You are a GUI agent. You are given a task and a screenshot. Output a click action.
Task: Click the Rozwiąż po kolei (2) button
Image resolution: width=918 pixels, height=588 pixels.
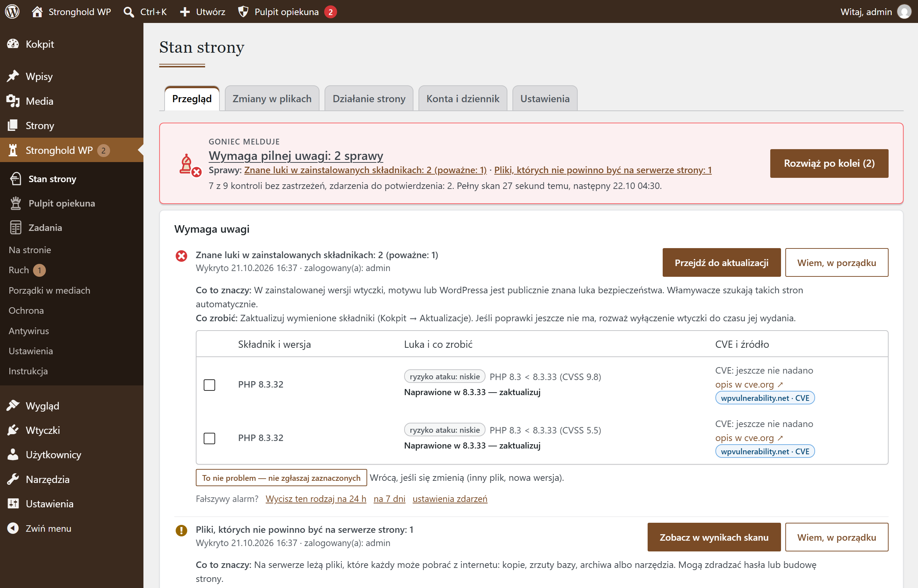tap(829, 163)
